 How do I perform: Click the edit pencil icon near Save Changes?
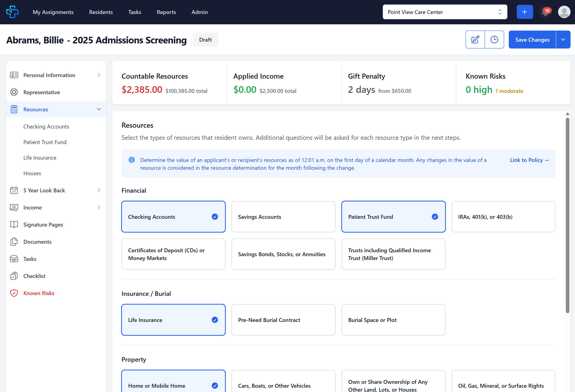coord(475,39)
